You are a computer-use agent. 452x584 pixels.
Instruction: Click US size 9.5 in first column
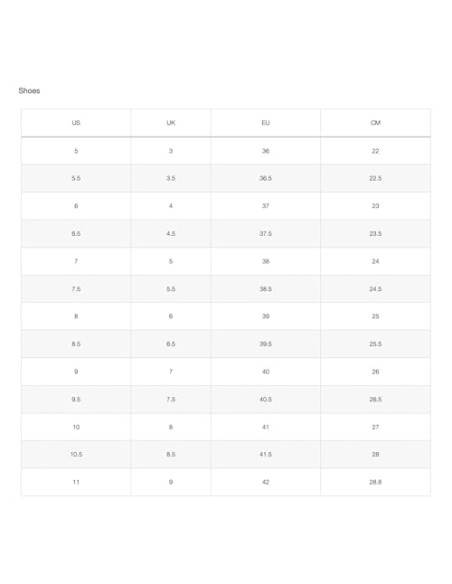(76, 399)
